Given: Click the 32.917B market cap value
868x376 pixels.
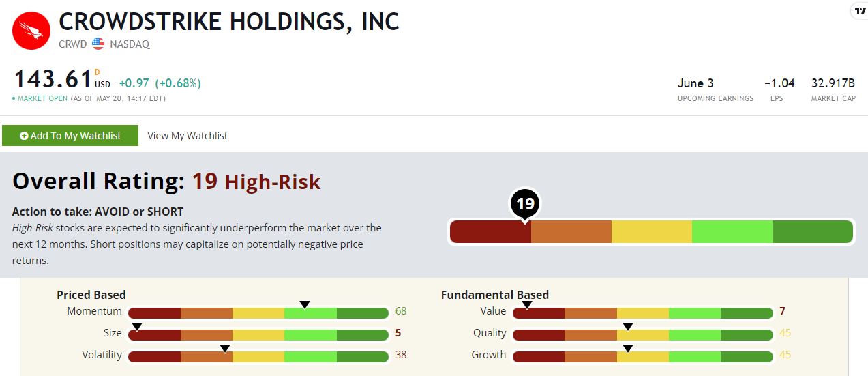Looking at the screenshot, I should click(x=833, y=83).
